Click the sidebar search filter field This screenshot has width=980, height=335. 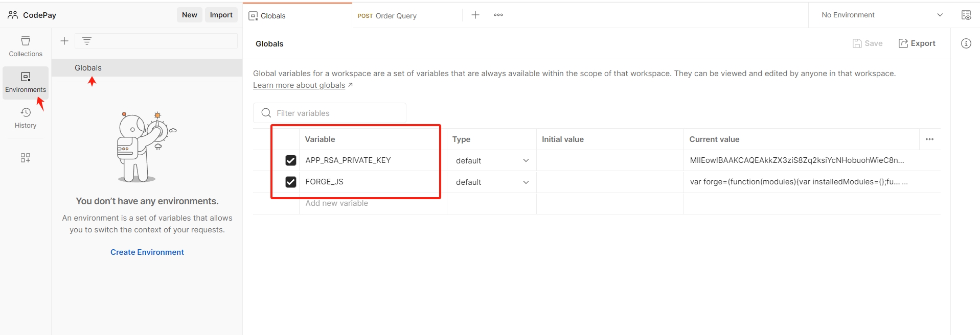point(156,41)
